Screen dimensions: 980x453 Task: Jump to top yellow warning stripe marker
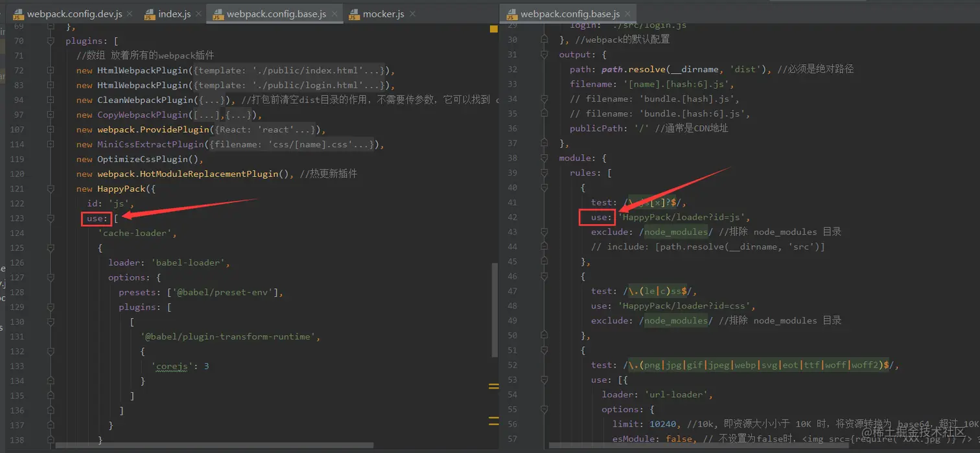click(x=494, y=29)
